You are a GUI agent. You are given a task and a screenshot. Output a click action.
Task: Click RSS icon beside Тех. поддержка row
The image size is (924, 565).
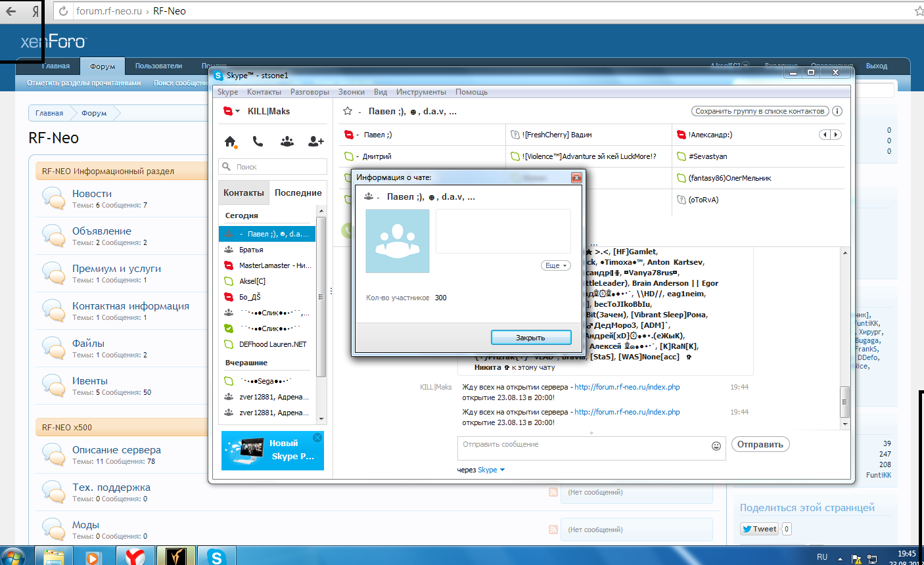553,492
